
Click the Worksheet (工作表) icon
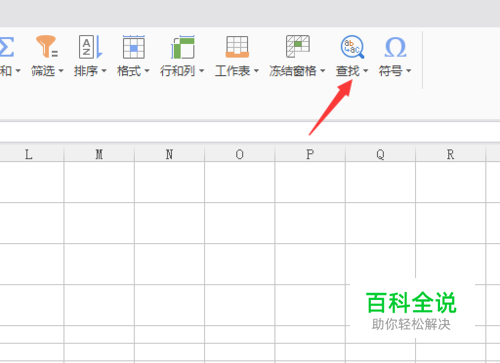coord(237,47)
